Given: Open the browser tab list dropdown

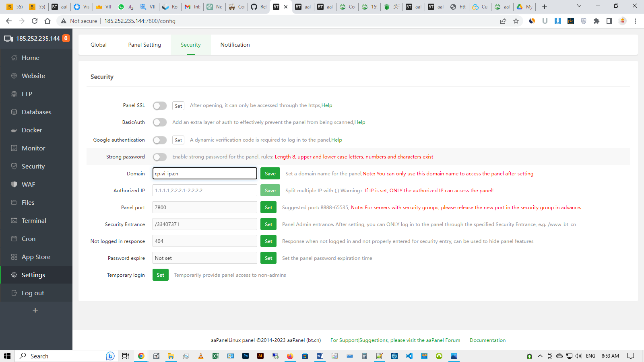Looking at the screenshot, I should point(579,6).
